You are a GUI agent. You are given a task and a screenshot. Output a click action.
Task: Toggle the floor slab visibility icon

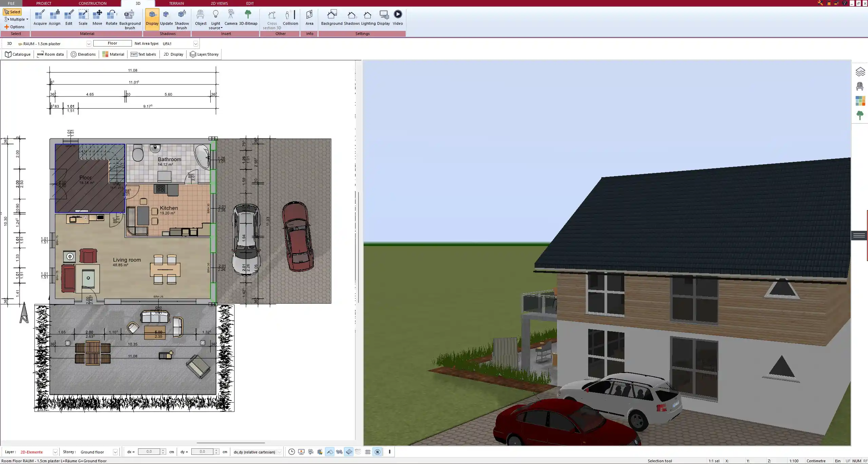coord(349,452)
